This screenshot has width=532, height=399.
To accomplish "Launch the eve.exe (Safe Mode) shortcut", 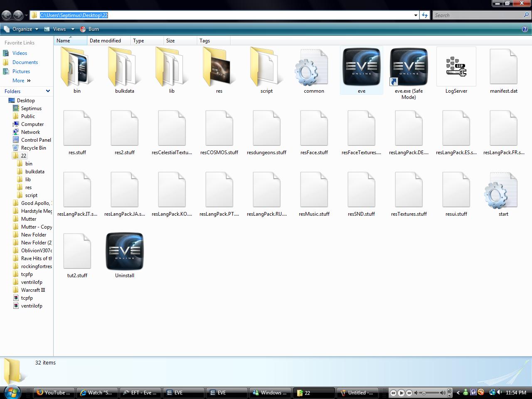I will [409, 67].
